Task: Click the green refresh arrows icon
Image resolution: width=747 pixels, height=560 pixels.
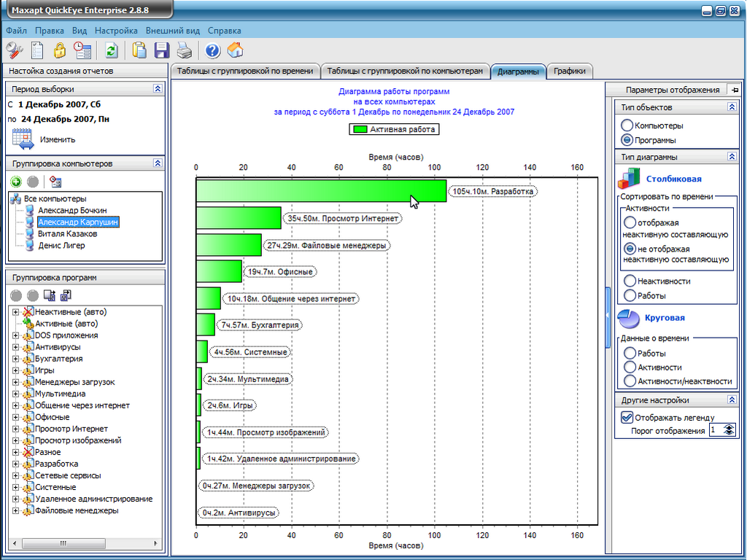Action: (111, 50)
